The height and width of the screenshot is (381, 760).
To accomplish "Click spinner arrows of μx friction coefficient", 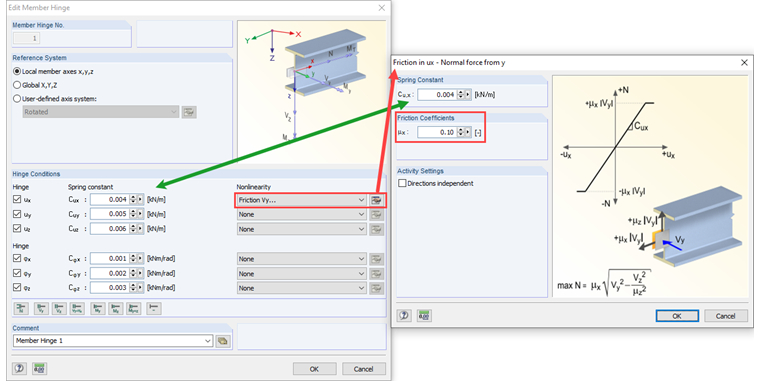I will point(460,132).
